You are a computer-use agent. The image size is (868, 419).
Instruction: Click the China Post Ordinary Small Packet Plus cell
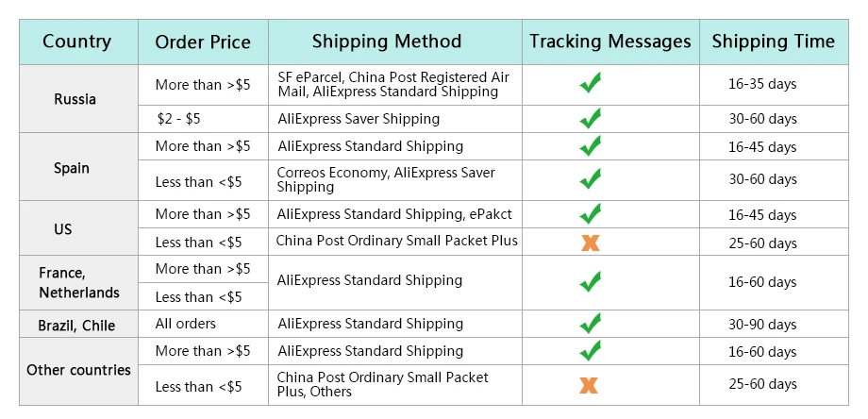pos(395,242)
